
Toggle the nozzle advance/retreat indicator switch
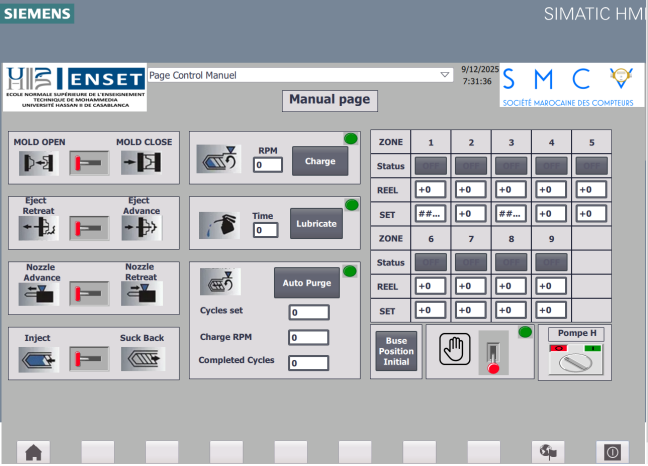pyautogui.click(x=89, y=294)
